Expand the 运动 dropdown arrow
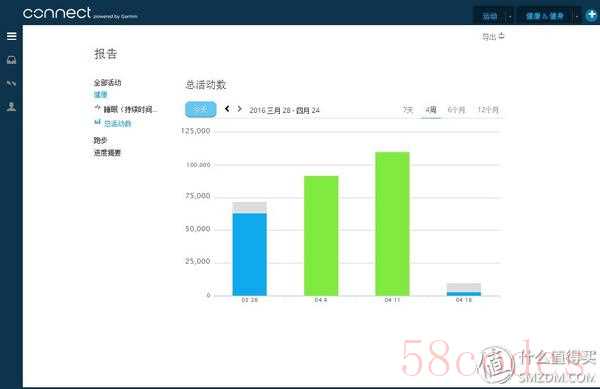This screenshot has width=600, height=389. click(510, 16)
